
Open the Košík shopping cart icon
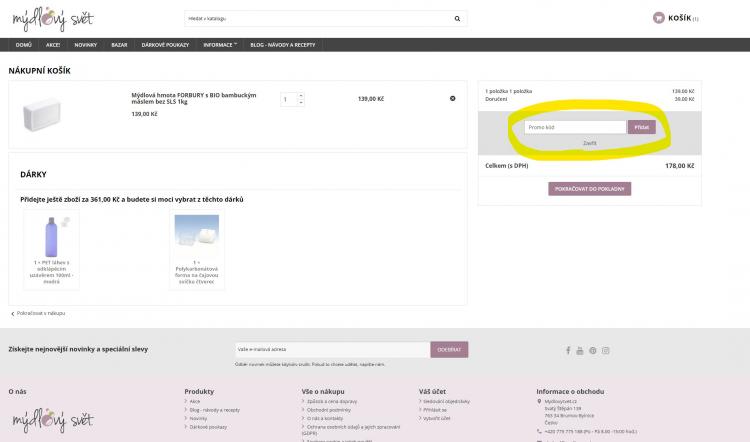(658, 18)
